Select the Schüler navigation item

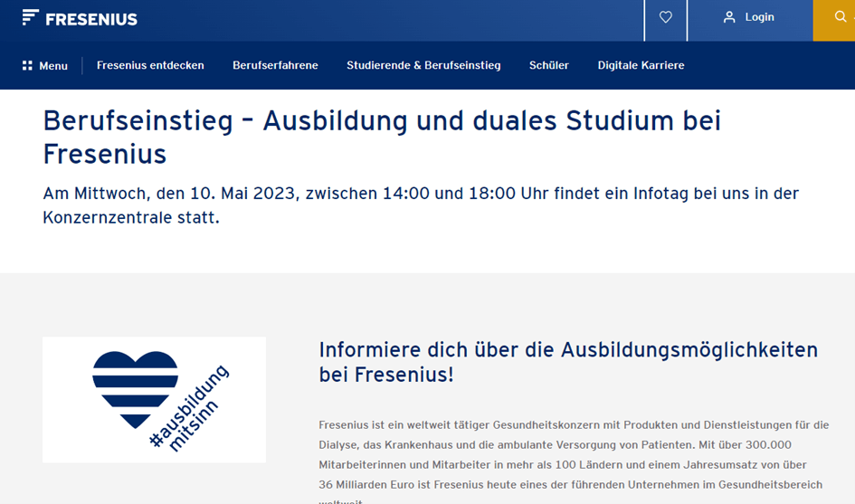point(549,65)
